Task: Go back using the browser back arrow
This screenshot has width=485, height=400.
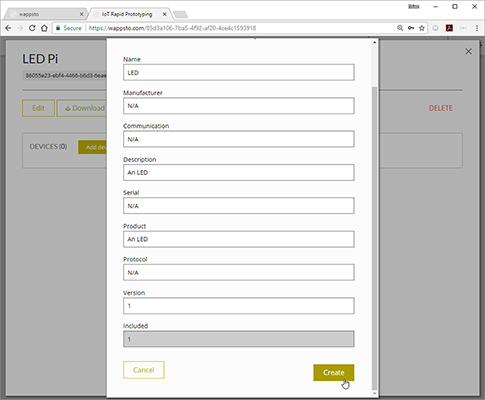Action: 8,28
